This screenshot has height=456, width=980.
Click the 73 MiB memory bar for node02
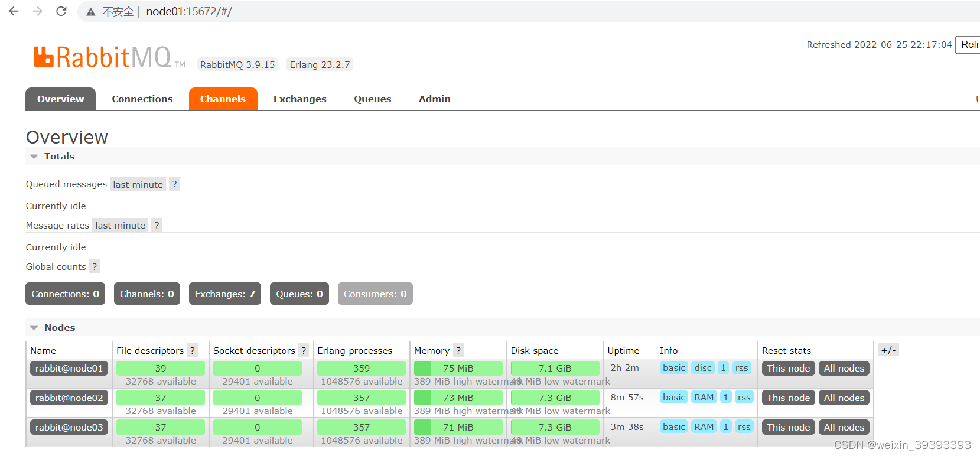point(458,398)
